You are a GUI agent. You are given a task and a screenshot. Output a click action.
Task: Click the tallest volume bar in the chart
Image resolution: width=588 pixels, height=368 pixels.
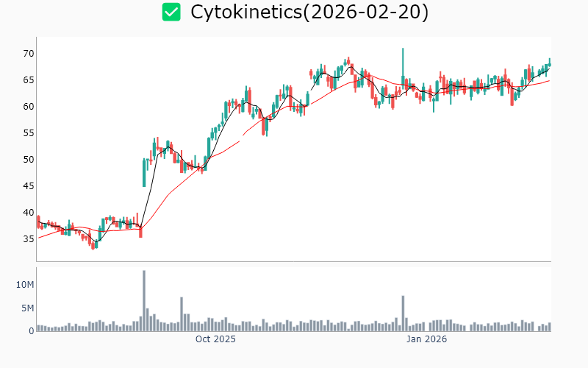(x=144, y=301)
